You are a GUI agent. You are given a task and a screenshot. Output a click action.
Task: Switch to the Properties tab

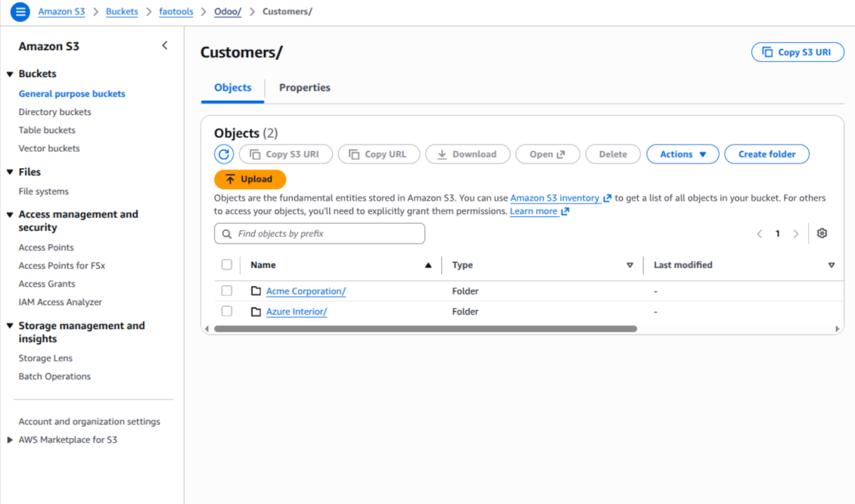[305, 88]
